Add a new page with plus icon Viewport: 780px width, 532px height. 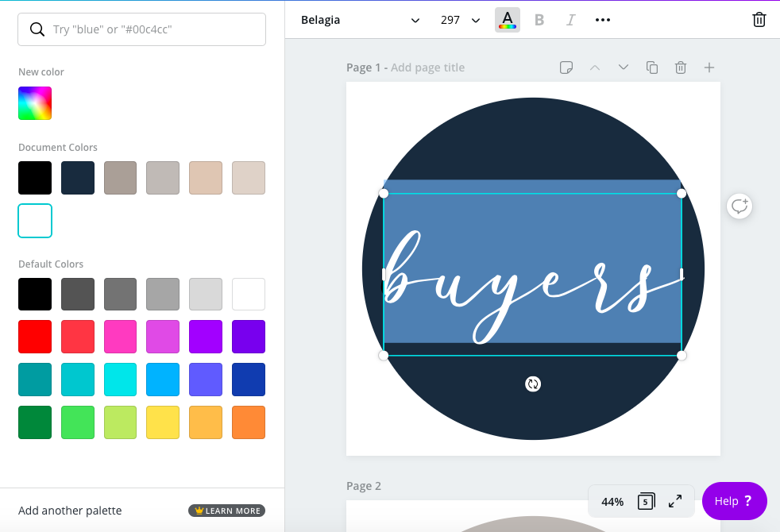[x=709, y=67]
